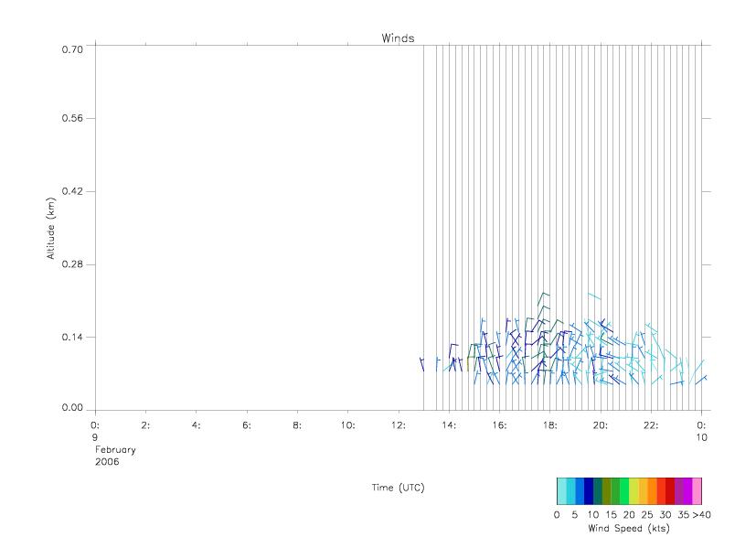Select the "25" wind speed legend label
The height and width of the screenshot is (559, 756).
(647, 514)
